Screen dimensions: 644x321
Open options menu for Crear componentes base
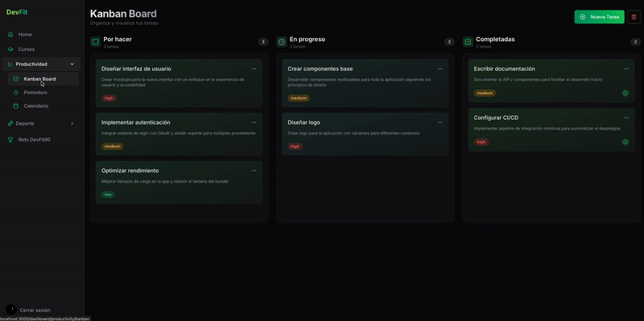point(440,68)
